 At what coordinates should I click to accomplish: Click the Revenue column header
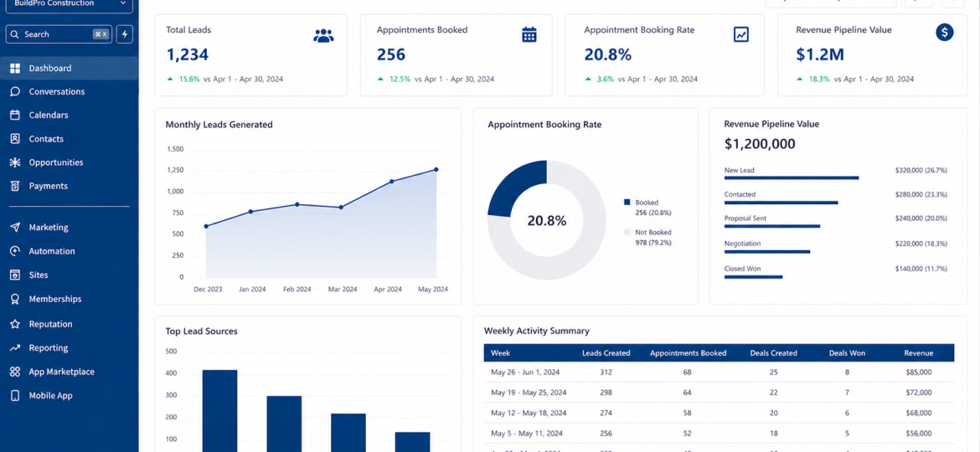point(918,352)
